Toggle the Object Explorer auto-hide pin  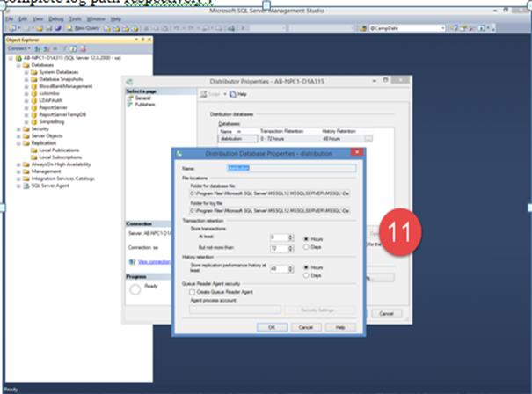(142, 40)
